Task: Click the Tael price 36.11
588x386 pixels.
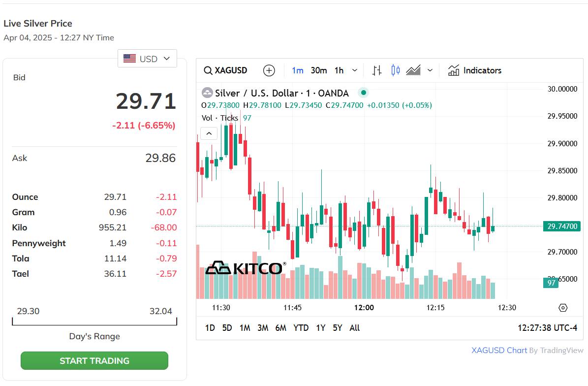Action: (x=115, y=274)
